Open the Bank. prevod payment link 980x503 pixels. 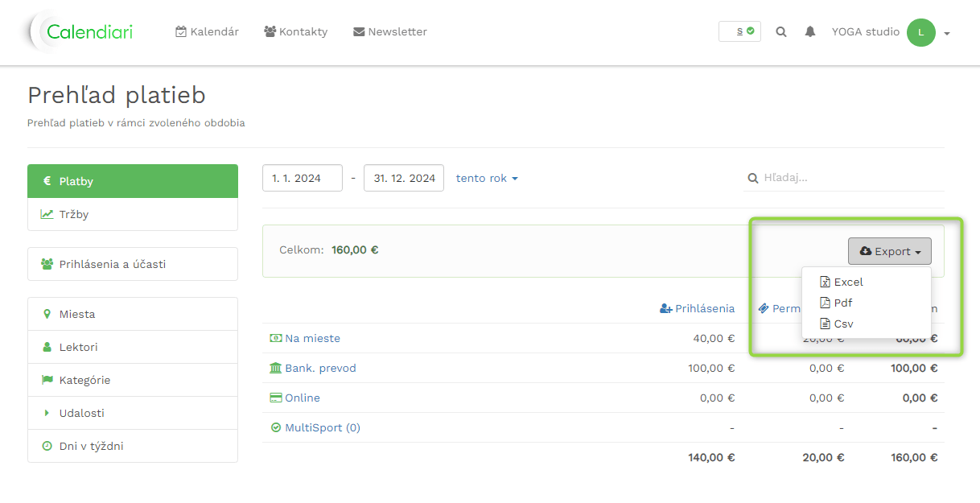[320, 368]
